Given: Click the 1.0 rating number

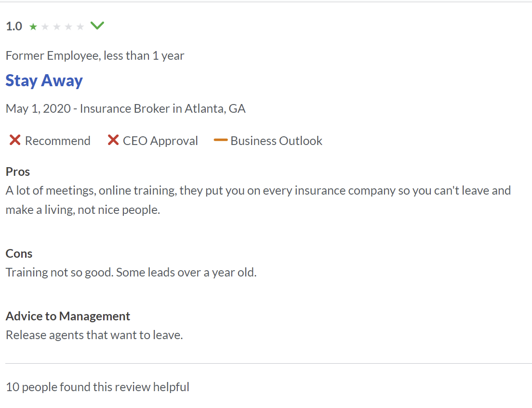Looking at the screenshot, I should 14,26.
